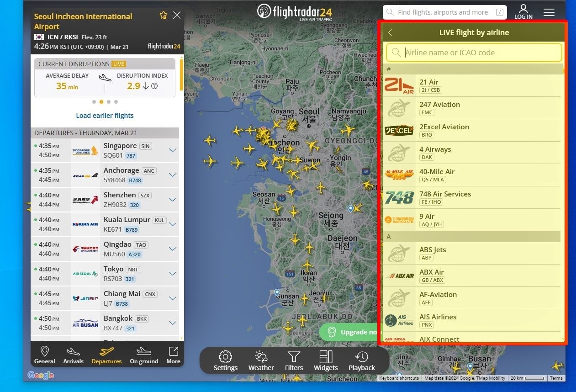The width and height of the screenshot is (576, 392).
Task: Open Keyboard shortcuts link on map
Action: 399,378
